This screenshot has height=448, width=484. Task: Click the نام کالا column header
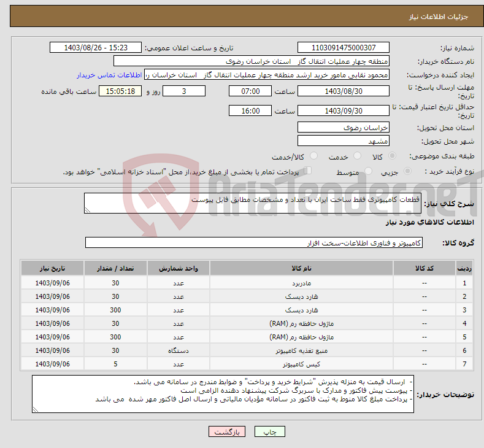pos(301,268)
